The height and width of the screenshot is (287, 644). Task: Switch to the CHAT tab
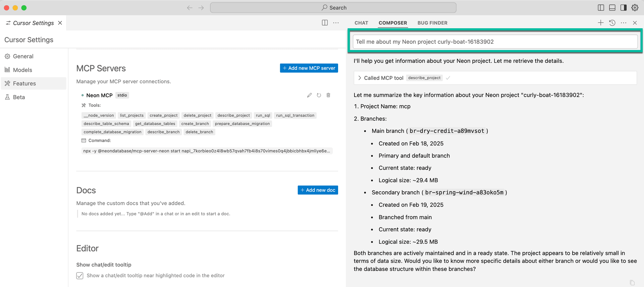pyautogui.click(x=361, y=23)
